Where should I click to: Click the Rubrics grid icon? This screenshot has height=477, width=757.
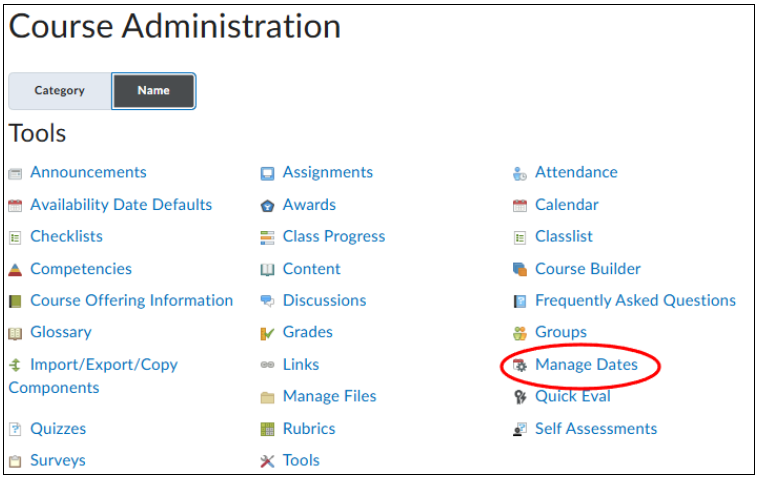point(267,429)
